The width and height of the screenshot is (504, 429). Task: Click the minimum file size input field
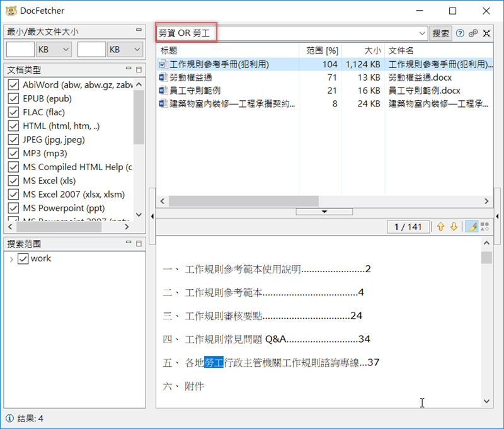21,50
